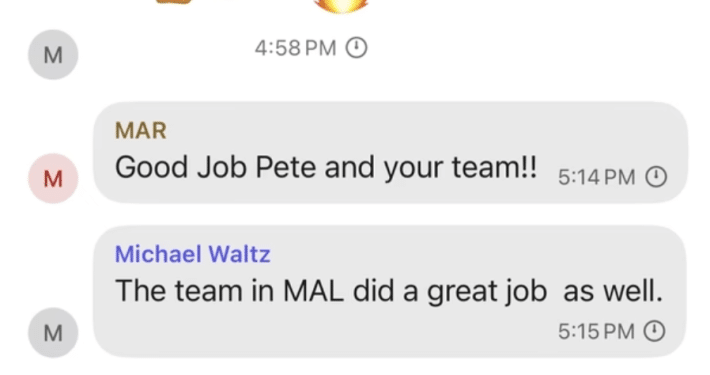
Task: Click the word "Good" in MAR's message
Action: (151, 167)
